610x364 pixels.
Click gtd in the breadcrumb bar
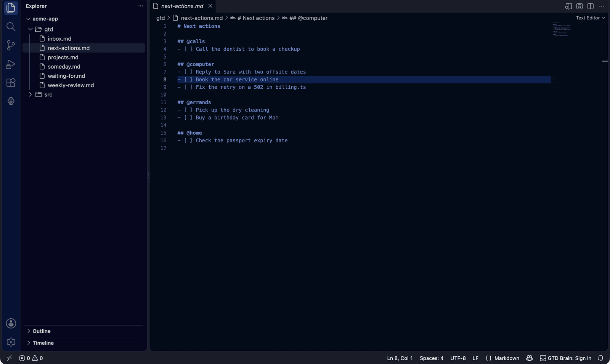161,18
